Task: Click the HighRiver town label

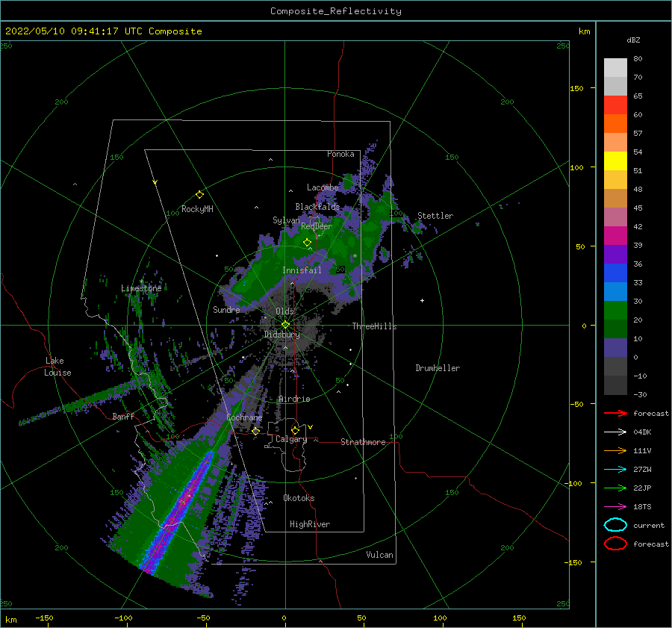Action: pyautogui.click(x=310, y=524)
